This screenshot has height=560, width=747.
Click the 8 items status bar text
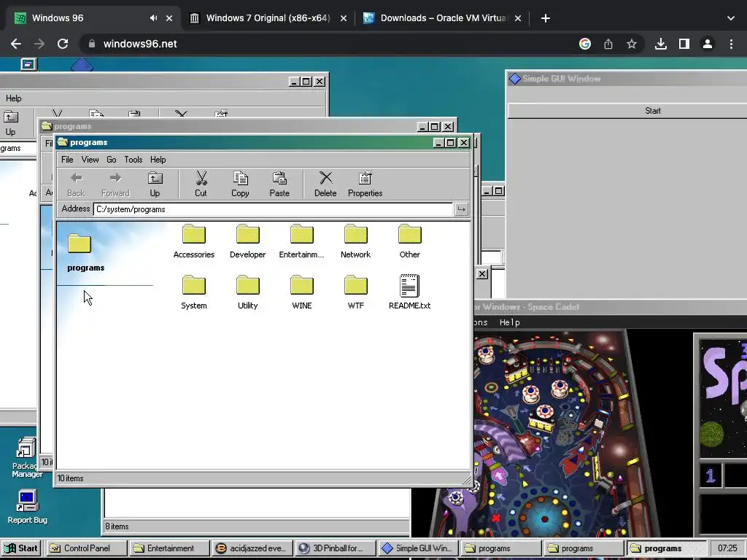tap(117, 526)
